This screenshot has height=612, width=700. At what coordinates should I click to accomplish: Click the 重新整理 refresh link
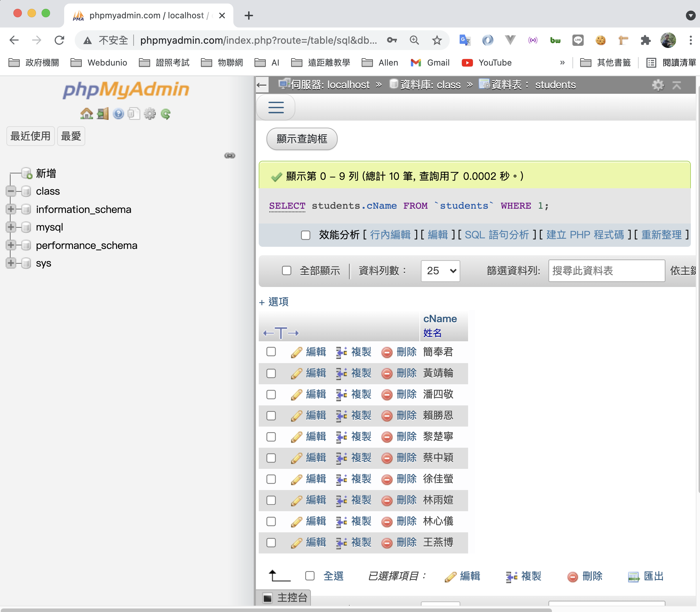click(x=662, y=235)
